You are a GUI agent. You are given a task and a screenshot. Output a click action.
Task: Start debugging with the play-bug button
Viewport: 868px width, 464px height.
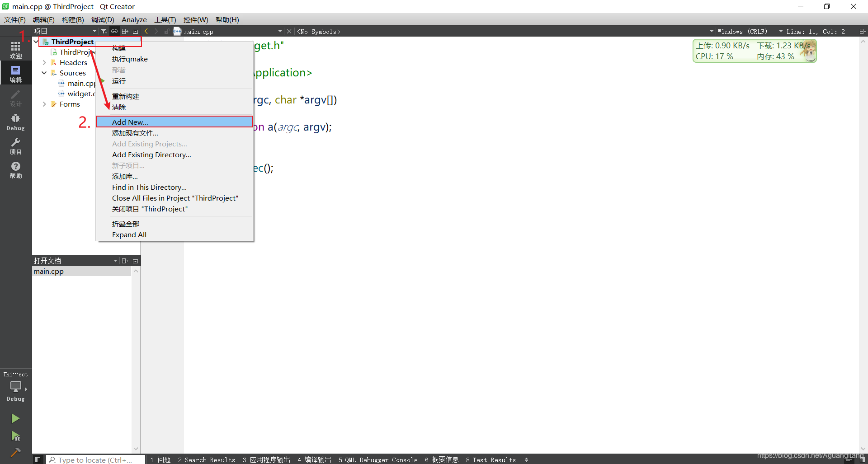coord(15,436)
